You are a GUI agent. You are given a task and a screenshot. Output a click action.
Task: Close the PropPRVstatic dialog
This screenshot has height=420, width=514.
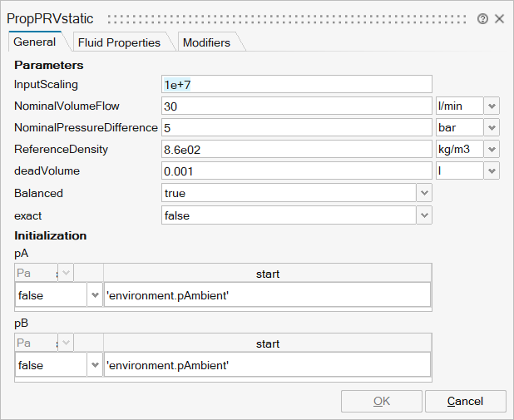tap(499, 18)
